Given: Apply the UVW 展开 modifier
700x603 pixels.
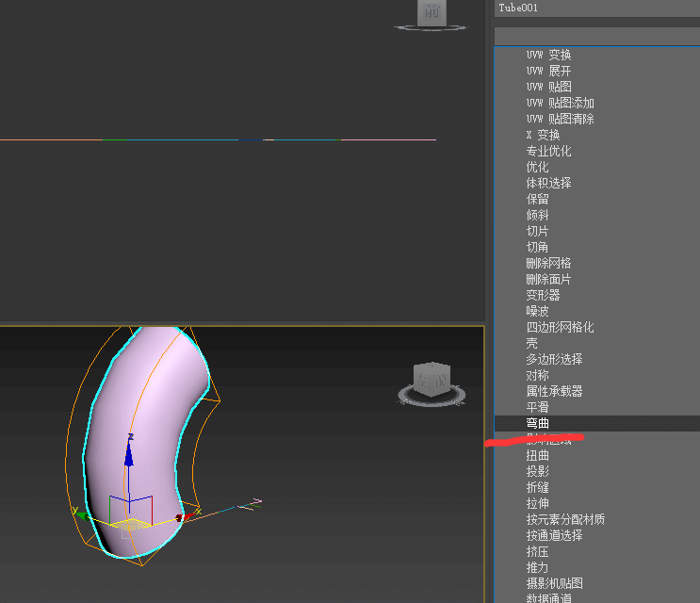Looking at the screenshot, I should pyautogui.click(x=548, y=71).
